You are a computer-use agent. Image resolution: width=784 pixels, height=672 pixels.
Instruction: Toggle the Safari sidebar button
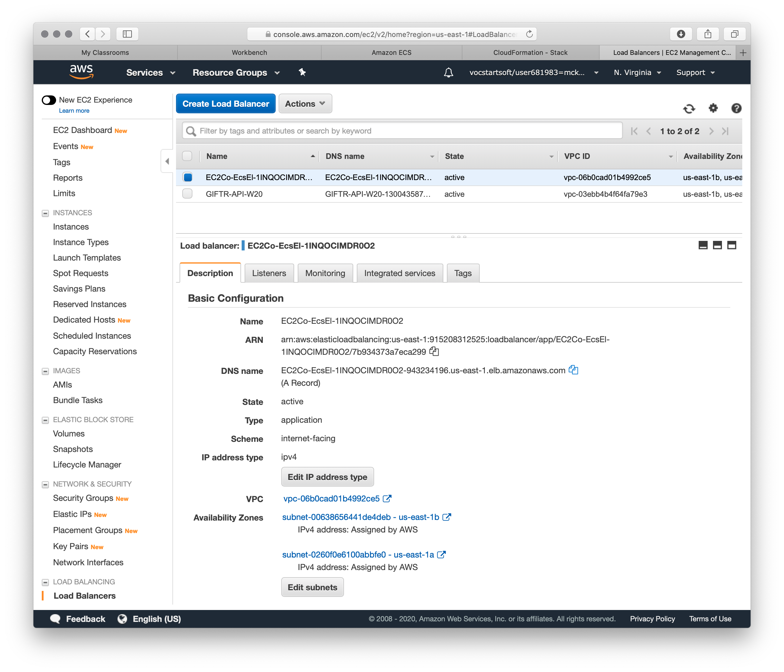tap(127, 34)
